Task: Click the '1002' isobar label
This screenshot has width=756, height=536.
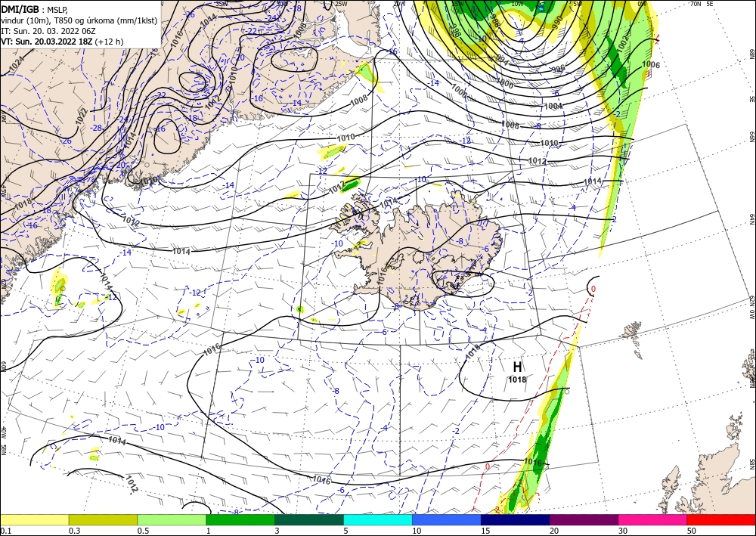Action: click(622, 43)
